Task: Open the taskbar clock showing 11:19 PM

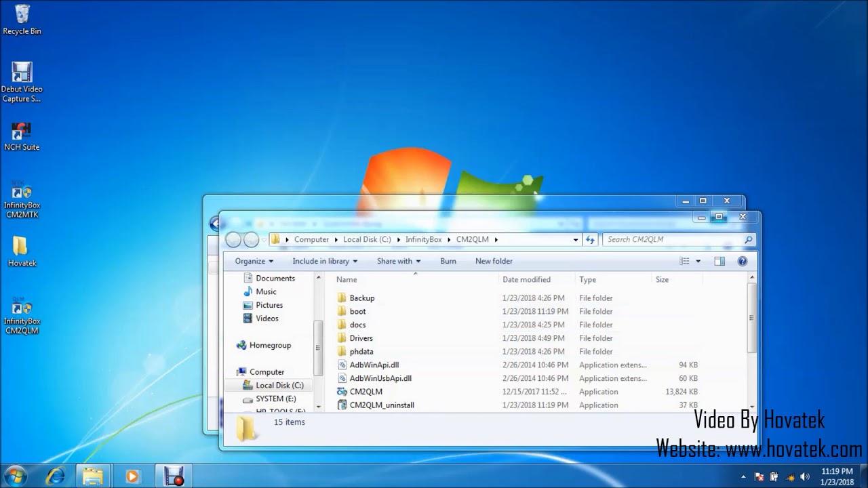Action: pyautogui.click(x=837, y=476)
